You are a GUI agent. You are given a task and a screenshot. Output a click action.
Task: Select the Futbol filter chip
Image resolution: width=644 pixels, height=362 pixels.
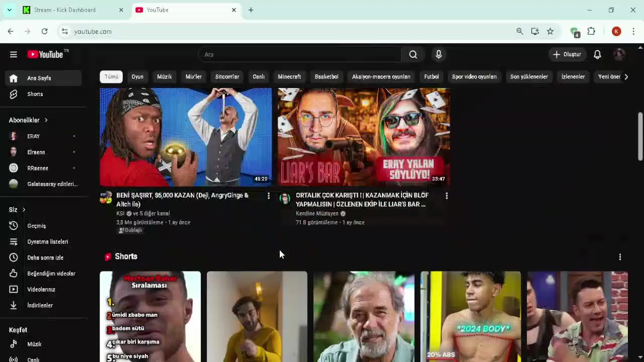point(431,77)
